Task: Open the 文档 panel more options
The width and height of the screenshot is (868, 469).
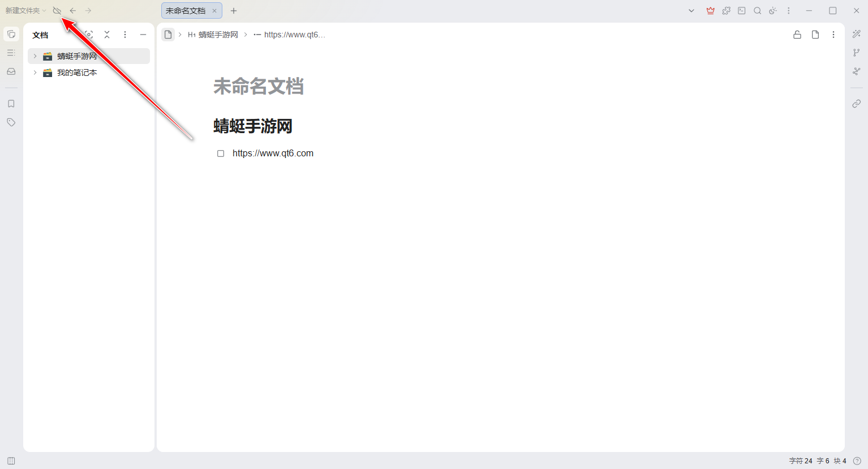Action: [x=125, y=35]
